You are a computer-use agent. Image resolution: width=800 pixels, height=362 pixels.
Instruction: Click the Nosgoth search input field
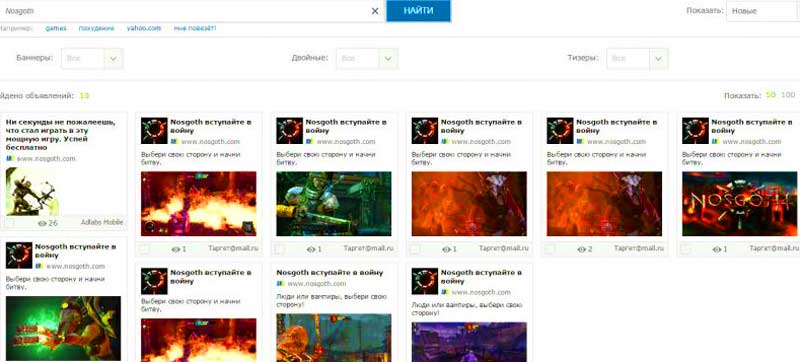(186, 11)
